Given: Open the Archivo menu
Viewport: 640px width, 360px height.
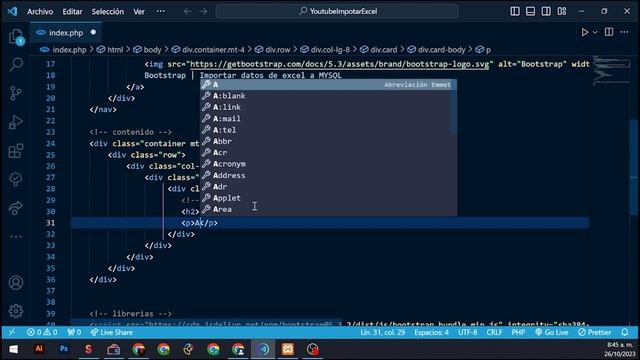Looking at the screenshot, I should click(x=40, y=11).
